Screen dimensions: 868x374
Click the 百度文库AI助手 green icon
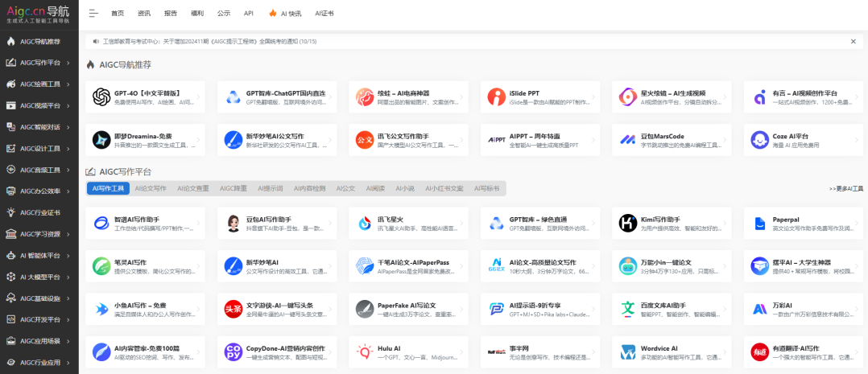(628, 309)
